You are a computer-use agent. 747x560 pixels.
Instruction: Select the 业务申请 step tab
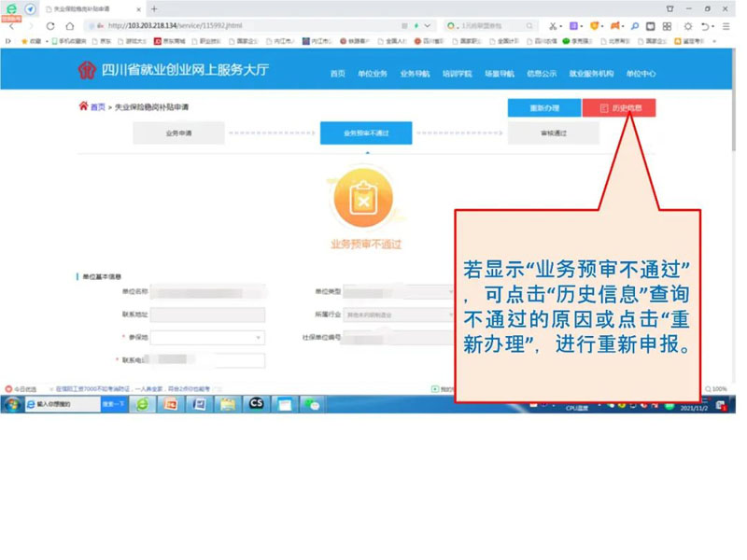click(178, 133)
